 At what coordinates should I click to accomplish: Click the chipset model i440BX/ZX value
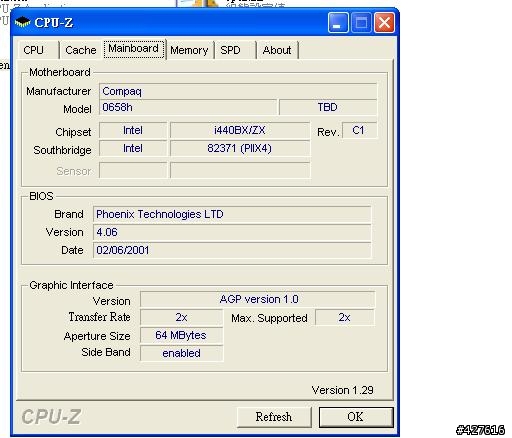(x=240, y=130)
